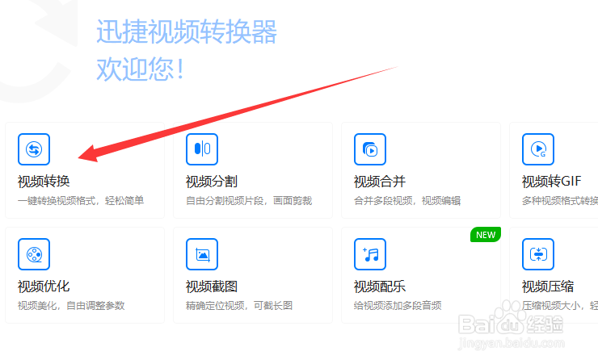Click the 视频转换 title text
The width and height of the screenshot is (598, 364).
(44, 182)
